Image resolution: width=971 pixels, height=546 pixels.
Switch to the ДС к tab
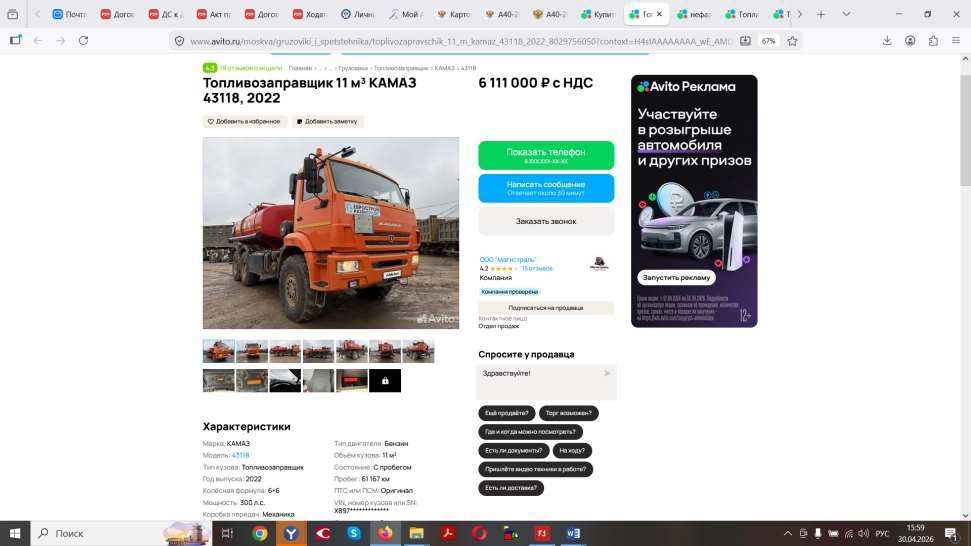[x=166, y=14]
